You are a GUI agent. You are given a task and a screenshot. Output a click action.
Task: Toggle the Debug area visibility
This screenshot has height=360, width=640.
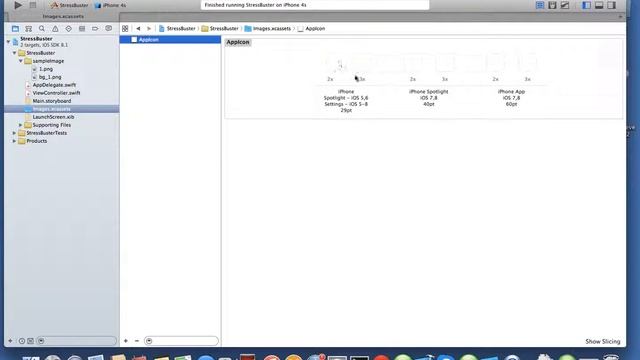[x=599, y=5]
